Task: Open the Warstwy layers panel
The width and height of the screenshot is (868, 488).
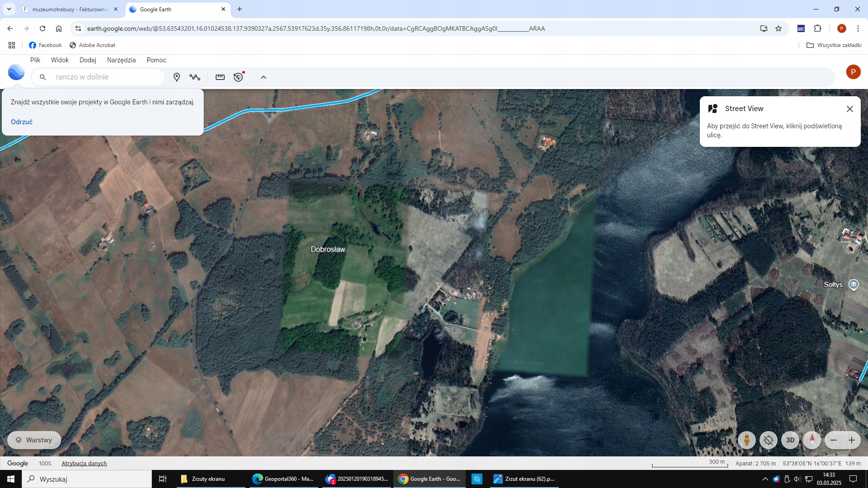Action: point(34,440)
